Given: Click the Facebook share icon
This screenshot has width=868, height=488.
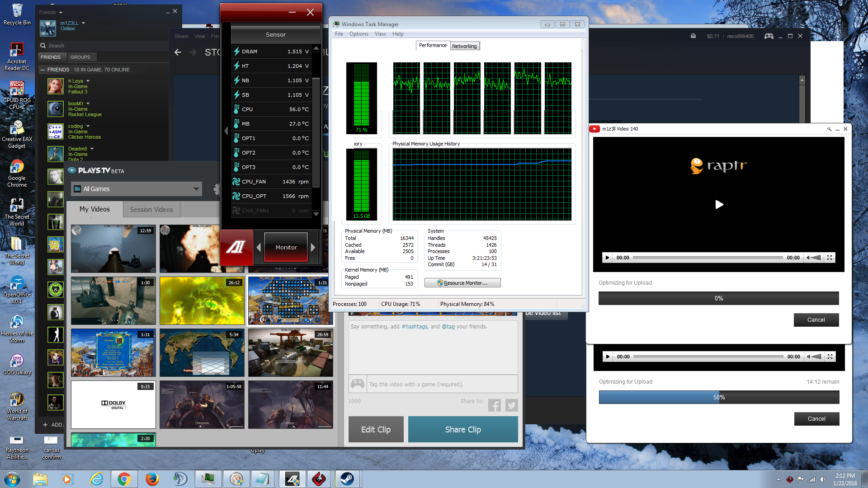Looking at the screenshot, I should (494, 405).
